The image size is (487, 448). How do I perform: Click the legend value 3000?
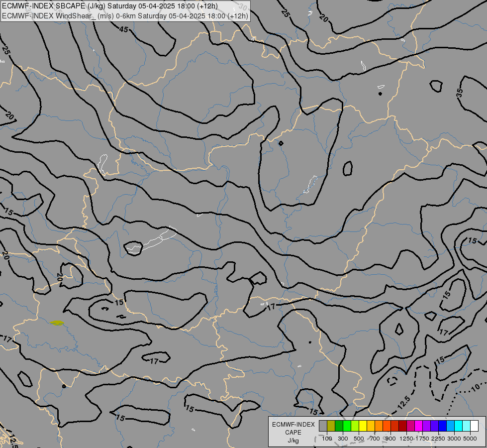(454, 439)
